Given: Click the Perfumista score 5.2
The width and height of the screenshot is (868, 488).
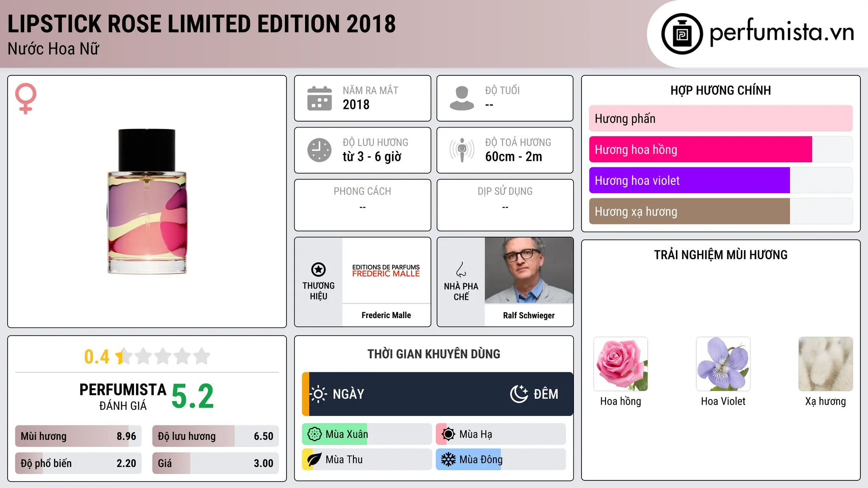Looking at the screenshot, I should point(193,396).
